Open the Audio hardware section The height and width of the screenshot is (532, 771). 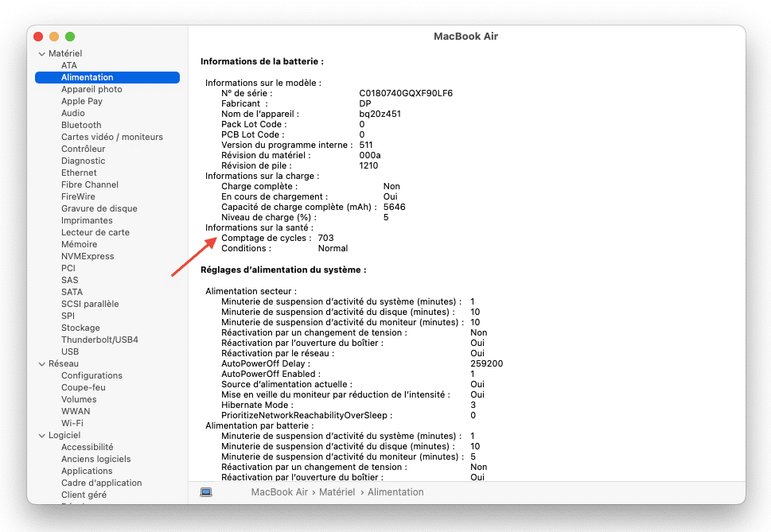(72, 113)
